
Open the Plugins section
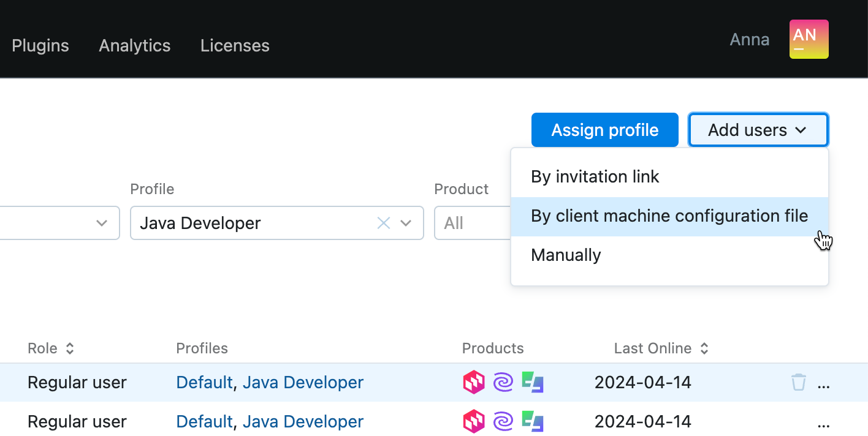point(40,45)
